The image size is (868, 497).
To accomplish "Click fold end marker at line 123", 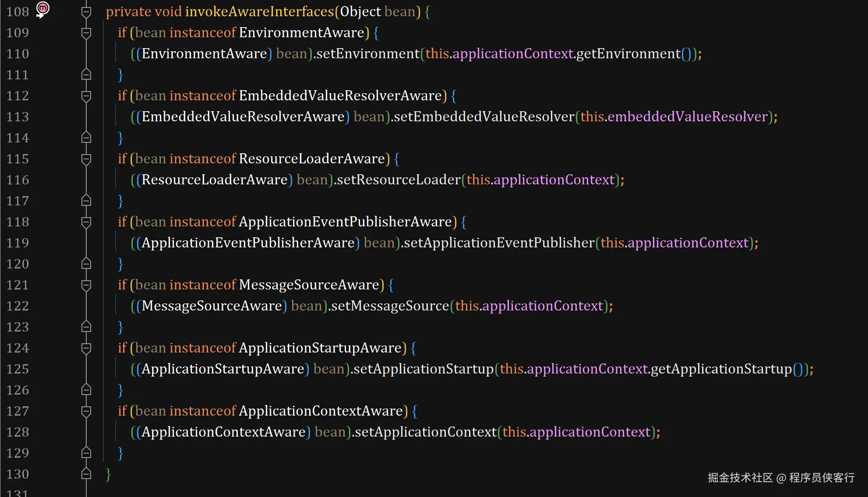I will pos(86,327).
